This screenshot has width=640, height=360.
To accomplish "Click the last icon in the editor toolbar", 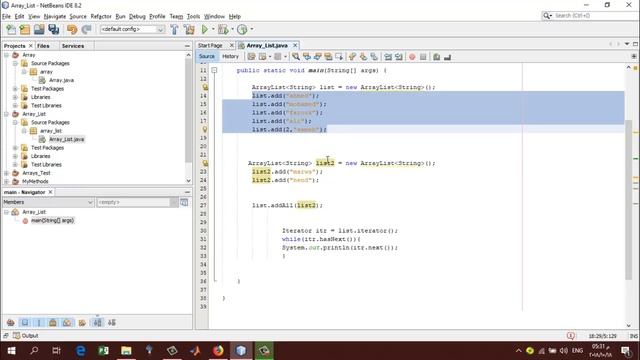I will pos(447,57).
